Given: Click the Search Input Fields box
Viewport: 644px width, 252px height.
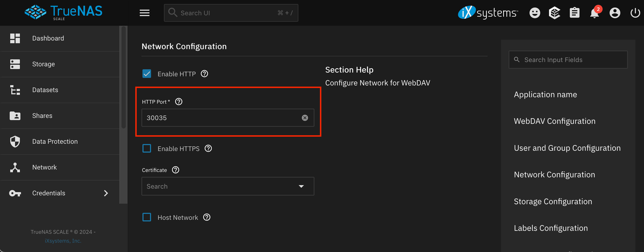Looking at the screenshot, I should click(x=568, y=60).
